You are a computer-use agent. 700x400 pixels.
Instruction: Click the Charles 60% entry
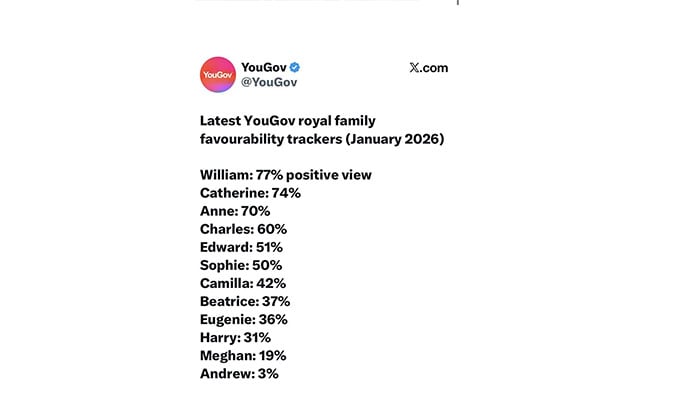pos(243,229)
